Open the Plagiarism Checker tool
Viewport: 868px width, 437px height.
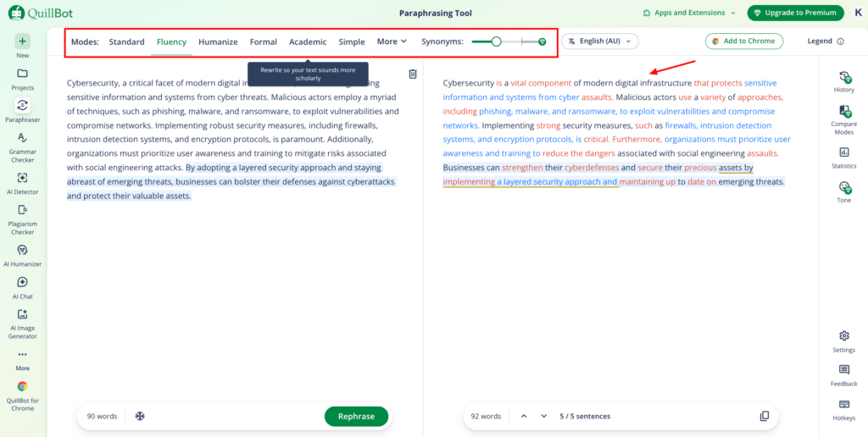[23, 219]
